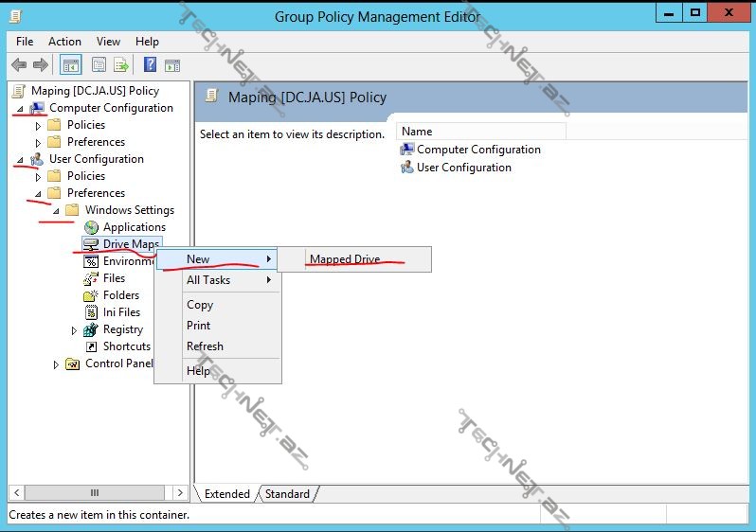Image resolution: width=756 pixels, height=532 pixels.
Task: Select User Configuration in the right pane list
Action: (x=463, y=168)
